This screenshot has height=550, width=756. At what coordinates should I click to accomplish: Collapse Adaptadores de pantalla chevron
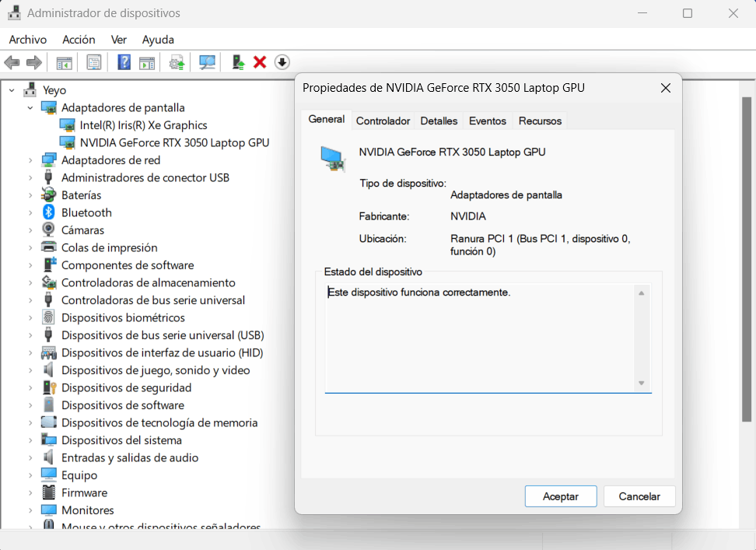pos(30,107)
